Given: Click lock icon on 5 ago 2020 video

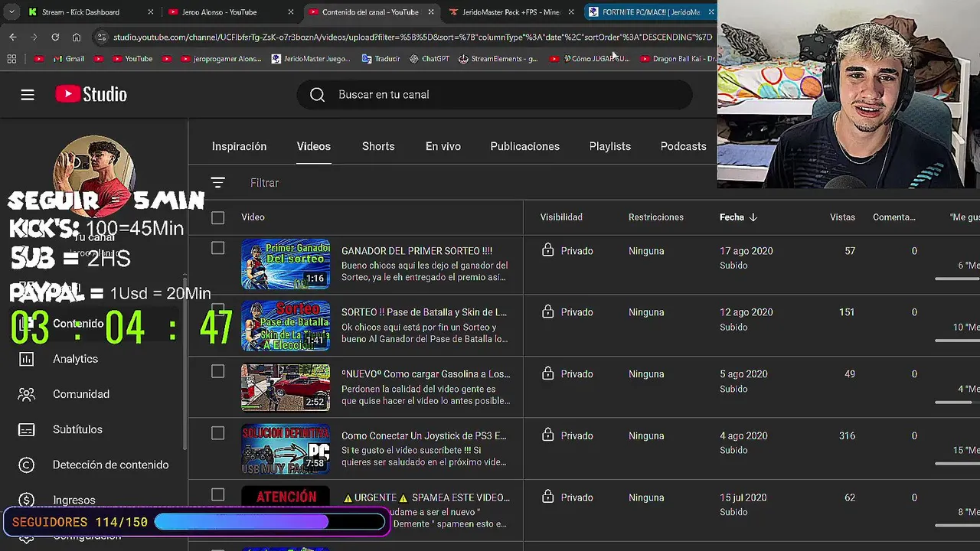Looking at the screenshot, I should (x=547, y=373).
